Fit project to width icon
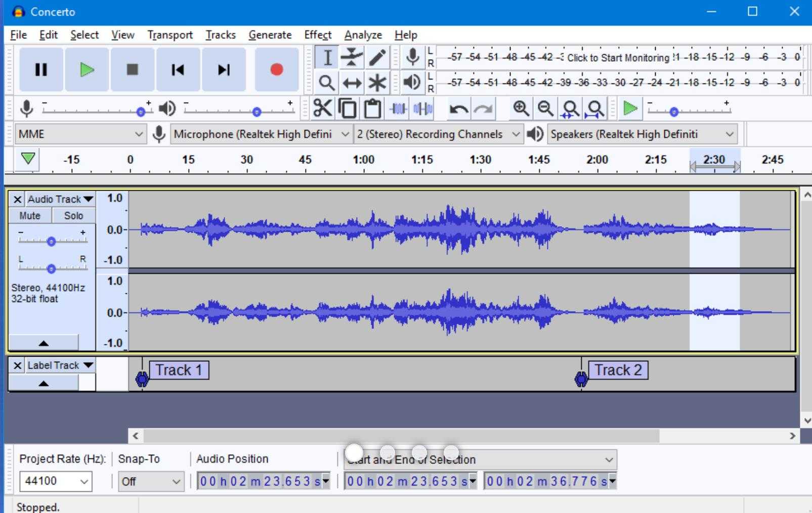 click(x=595, y=108)
